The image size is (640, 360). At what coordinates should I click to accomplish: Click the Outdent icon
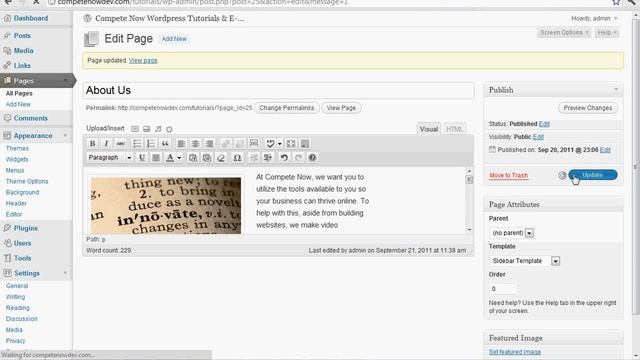pyautogui.click(x=253, y=158)
